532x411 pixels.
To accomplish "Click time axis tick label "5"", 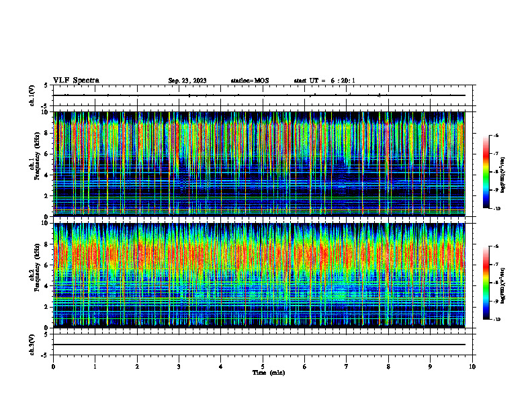I will pos(263,367).
